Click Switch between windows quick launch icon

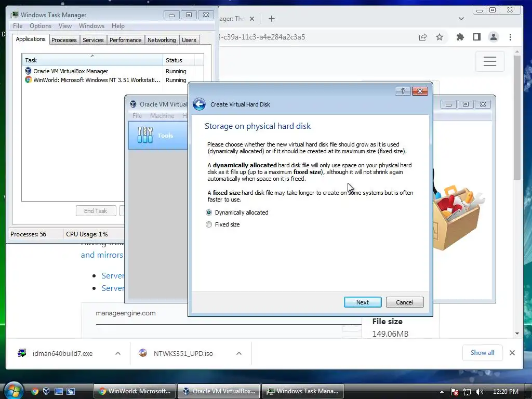[x=71, y=391]
